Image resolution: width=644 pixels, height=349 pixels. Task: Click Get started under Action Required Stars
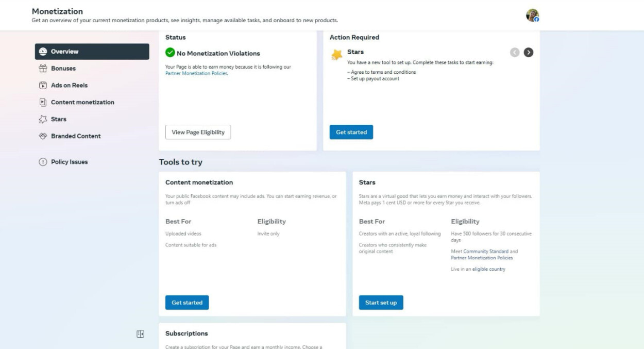tap(351, 132)
